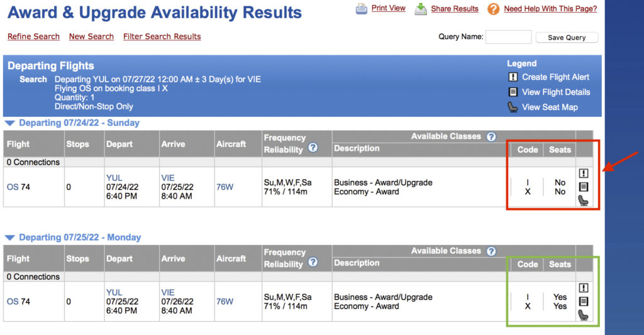Create flight alert for 07/24/22 flight
The width and height of the screenshot is (644, 335).
point(584,173)
